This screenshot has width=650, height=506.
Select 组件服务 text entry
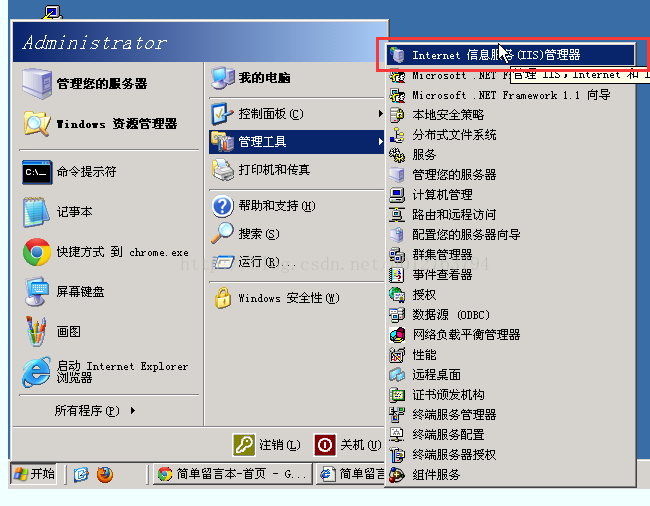[x=436, y=475]
